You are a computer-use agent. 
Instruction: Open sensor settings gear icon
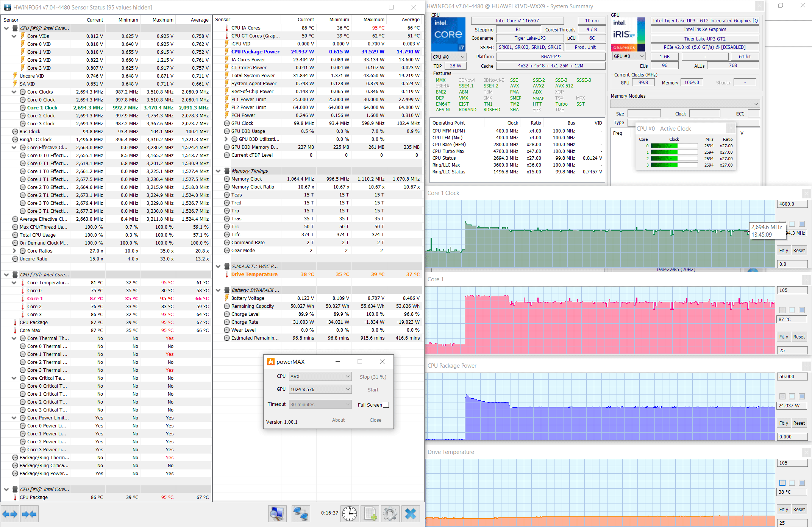tap(390, 514)
